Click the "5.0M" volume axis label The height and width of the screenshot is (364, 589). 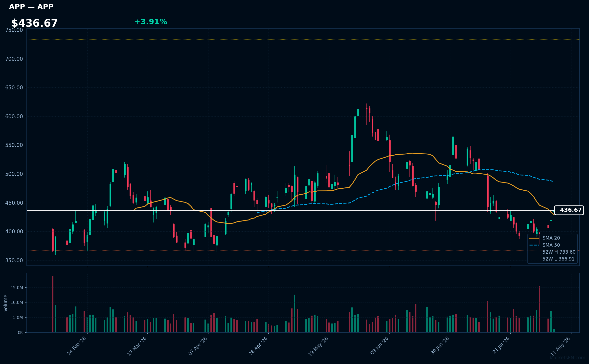pos(18,318)
